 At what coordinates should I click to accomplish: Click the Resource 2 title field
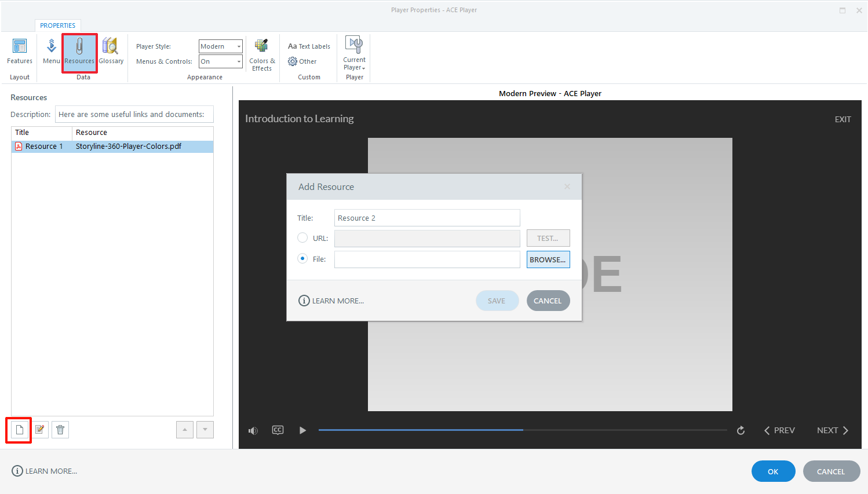click(x=426, y=217)
